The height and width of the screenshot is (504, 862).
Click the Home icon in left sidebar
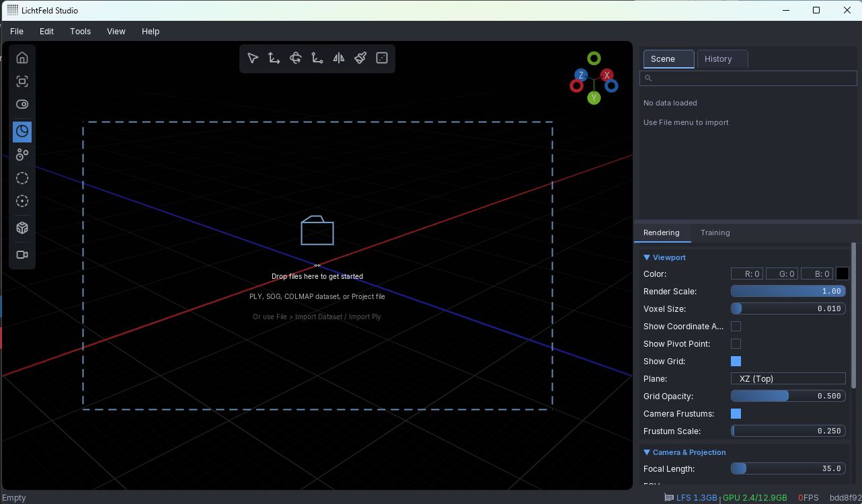22,58
